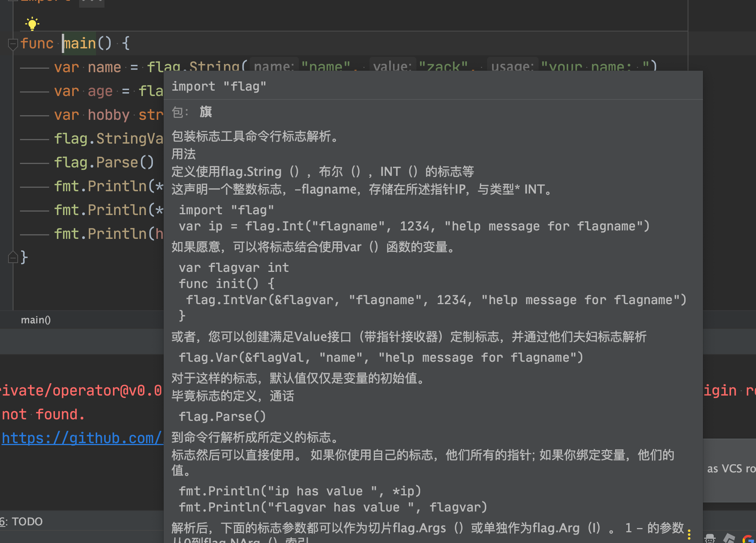Click the package name 旗 in popup

[206, 112]
